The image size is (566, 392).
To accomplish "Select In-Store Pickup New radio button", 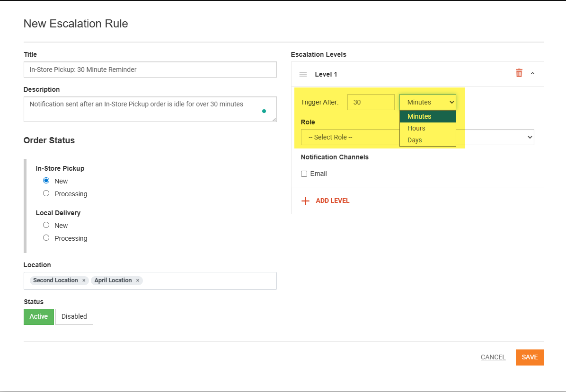I will coord(46,180).
